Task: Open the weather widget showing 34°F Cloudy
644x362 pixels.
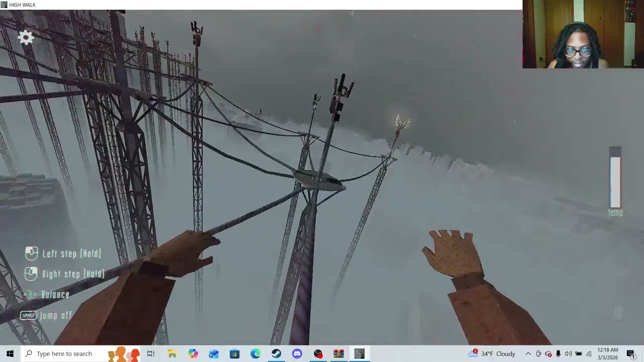Action: 492,353
